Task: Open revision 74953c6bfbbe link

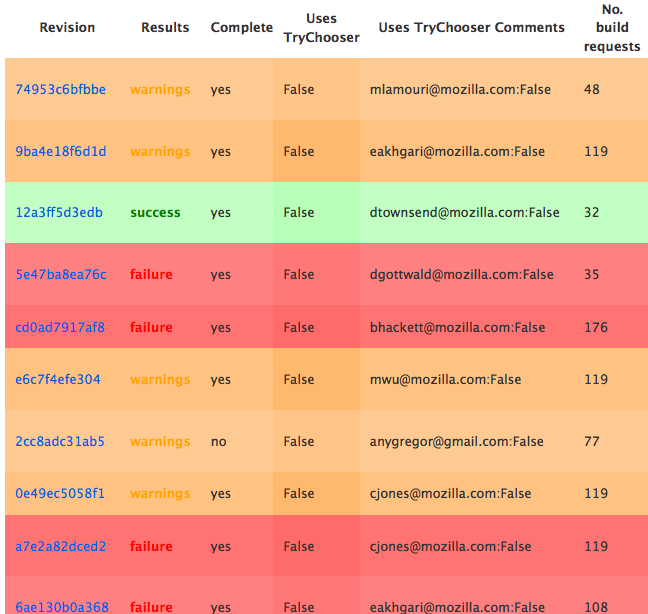Action: tap(60, 90)
